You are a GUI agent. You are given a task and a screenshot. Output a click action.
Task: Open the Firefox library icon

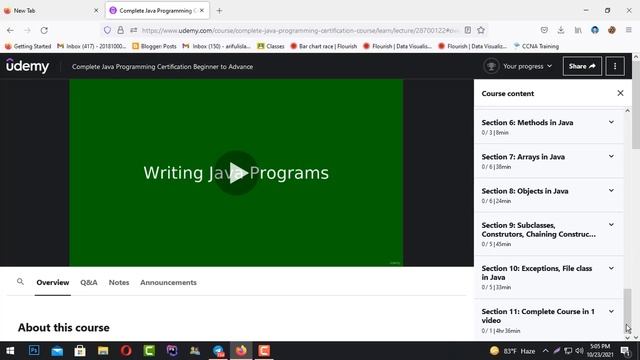point(578,30)
